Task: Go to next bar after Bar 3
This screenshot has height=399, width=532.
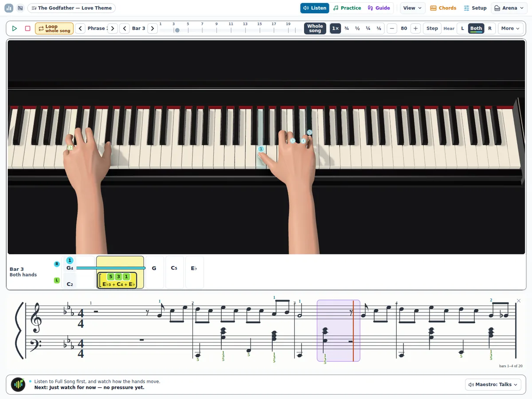Action: point(152,28)
